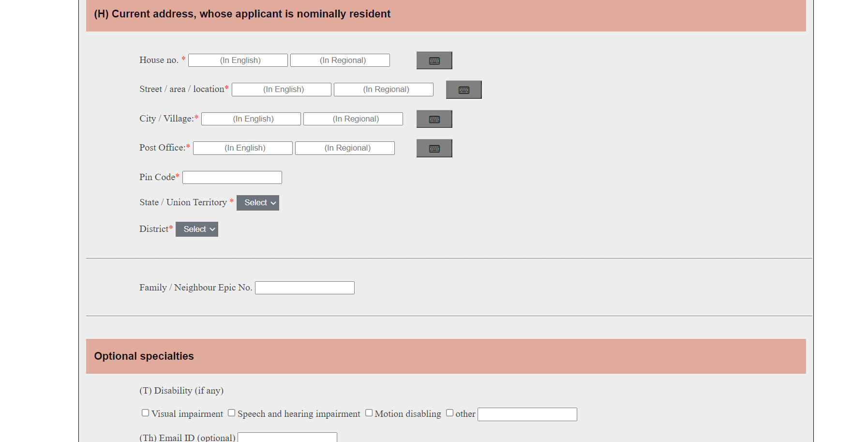Click keyboard icon next to City/Village inputs
868x442 pixels.
click(x=434, y=119)
